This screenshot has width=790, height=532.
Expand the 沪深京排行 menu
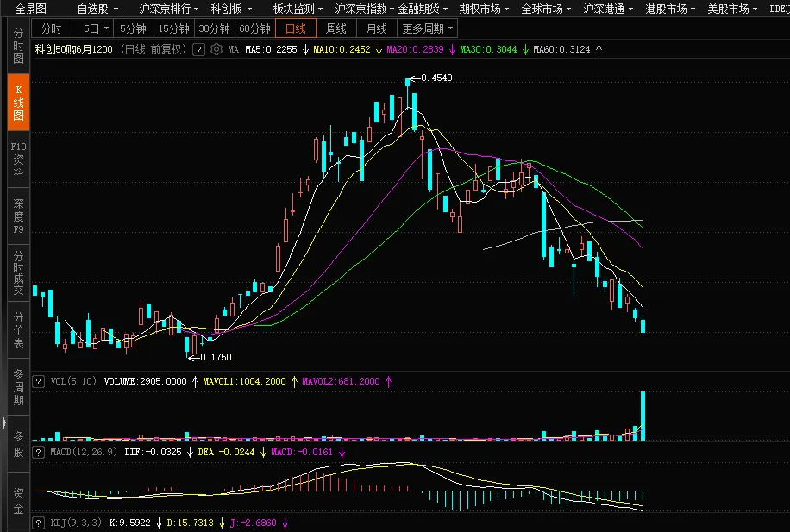coord(169,9)
